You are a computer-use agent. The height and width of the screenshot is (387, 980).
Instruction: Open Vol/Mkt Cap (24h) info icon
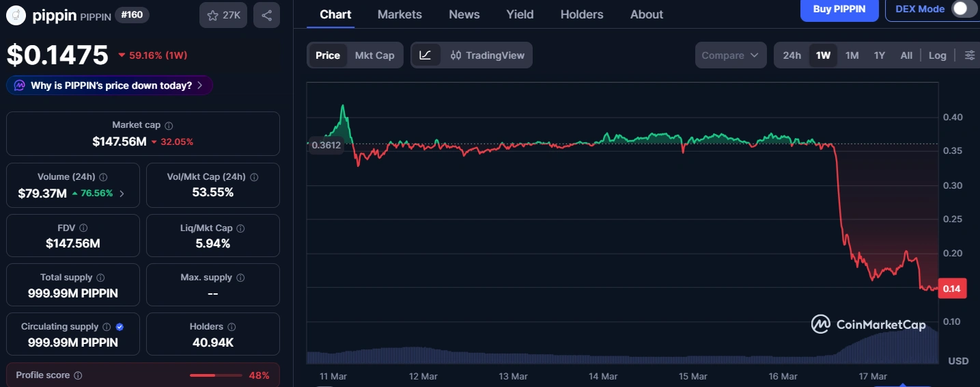point(254,176)
